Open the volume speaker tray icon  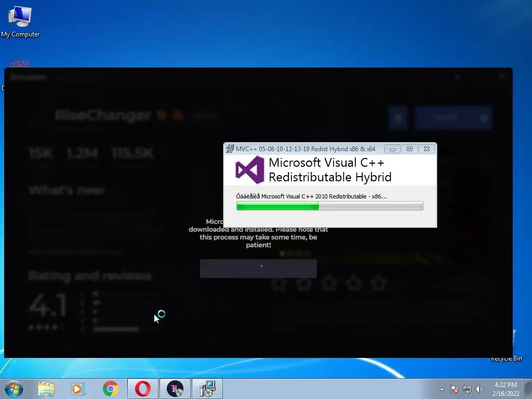[480, 389]
